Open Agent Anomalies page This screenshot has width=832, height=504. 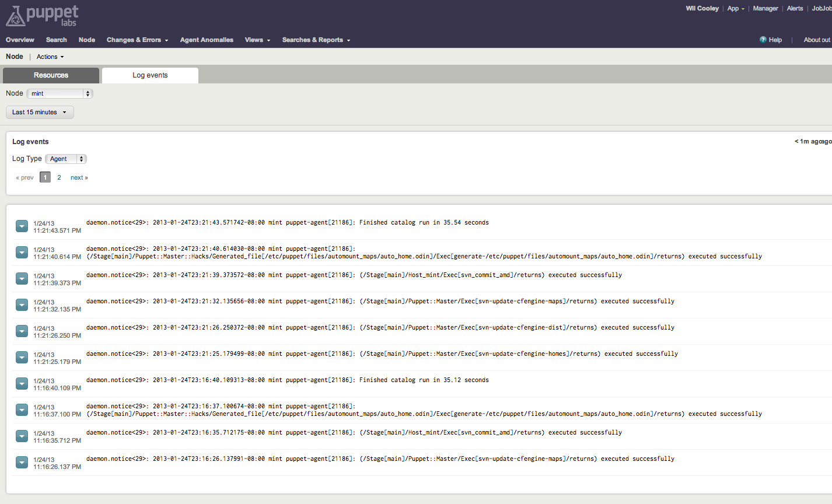point(207,40)
